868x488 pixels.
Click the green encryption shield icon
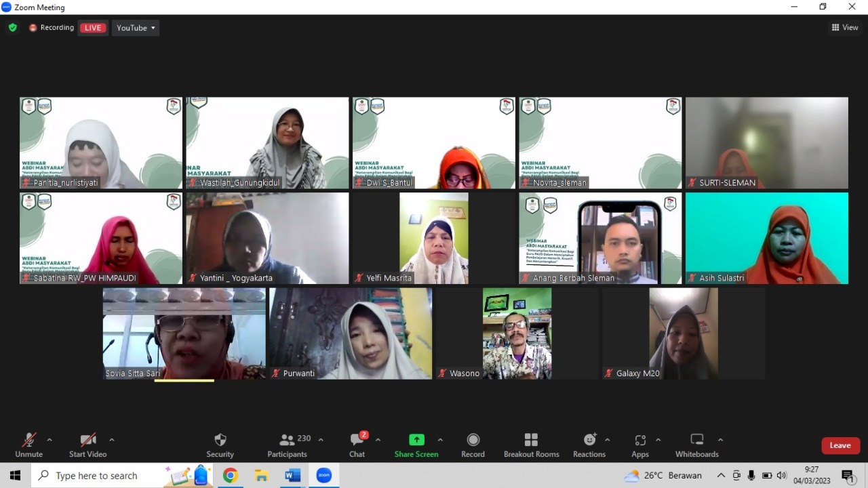coord(12,28)
